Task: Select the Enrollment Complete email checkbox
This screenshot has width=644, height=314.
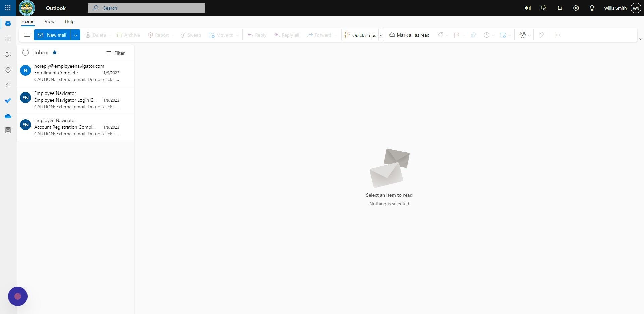Action: pyautogui.click(x=25, y=70)
